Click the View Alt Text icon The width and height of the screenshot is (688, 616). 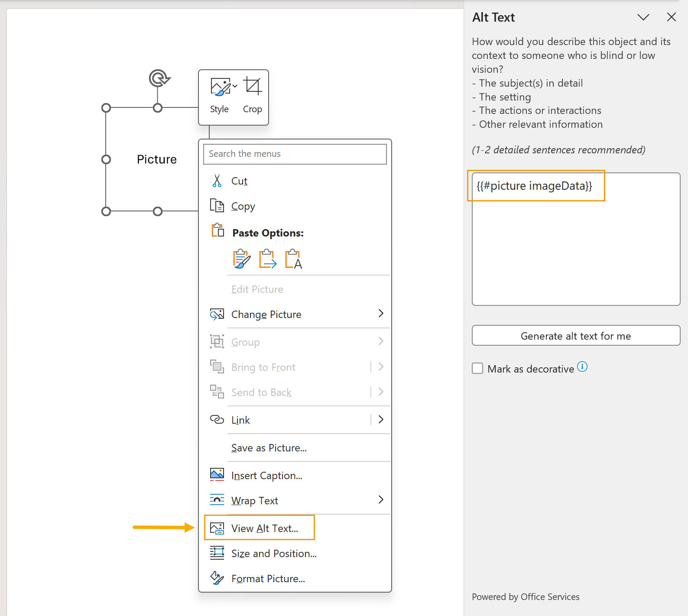[217, 528]
